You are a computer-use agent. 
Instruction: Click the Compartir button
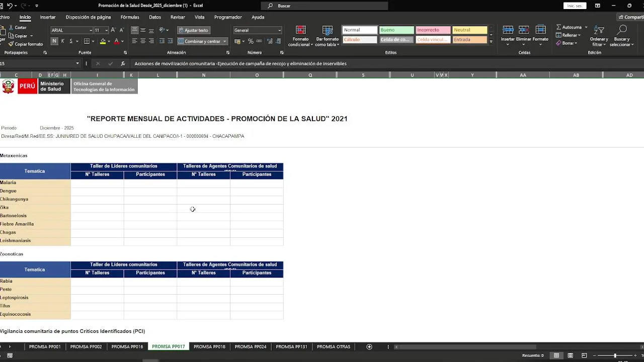pos(631,17)
